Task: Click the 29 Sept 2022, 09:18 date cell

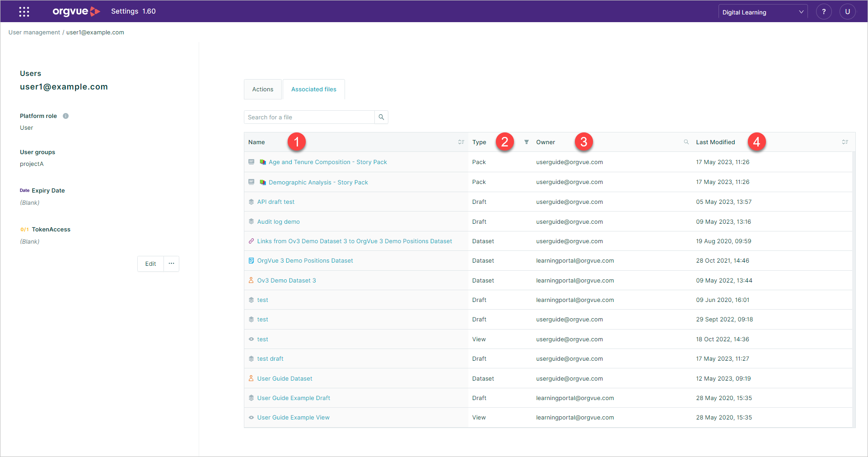Action: point(725,320)
